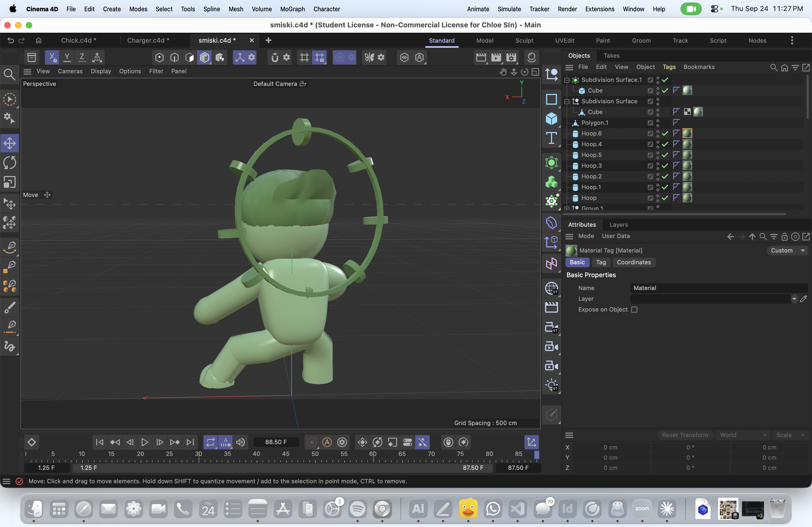This screenshot has width=812, height=527.
Task: Toggle visibility dots for Polygon.1
Action: click(x=658, y=123)
